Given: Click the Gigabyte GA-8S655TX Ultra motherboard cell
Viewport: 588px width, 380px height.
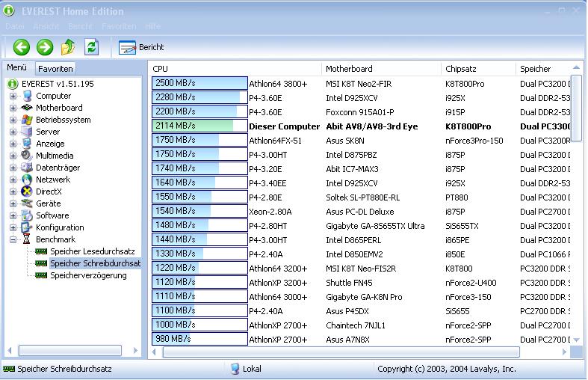Looking at the screenshot, I should pyautogui.click(x=375, y=226).
